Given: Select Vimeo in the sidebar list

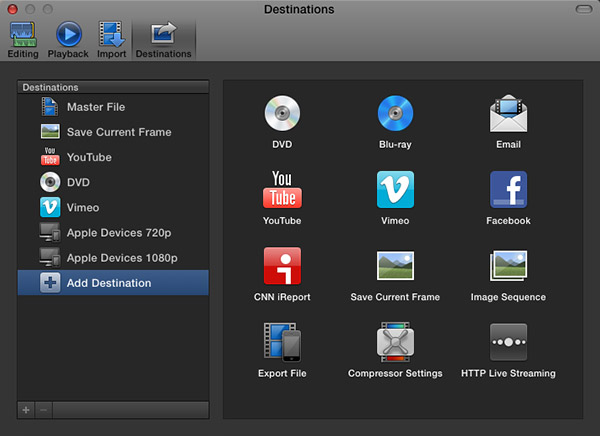Looking at the screenshot, I should tap(113, 207).
